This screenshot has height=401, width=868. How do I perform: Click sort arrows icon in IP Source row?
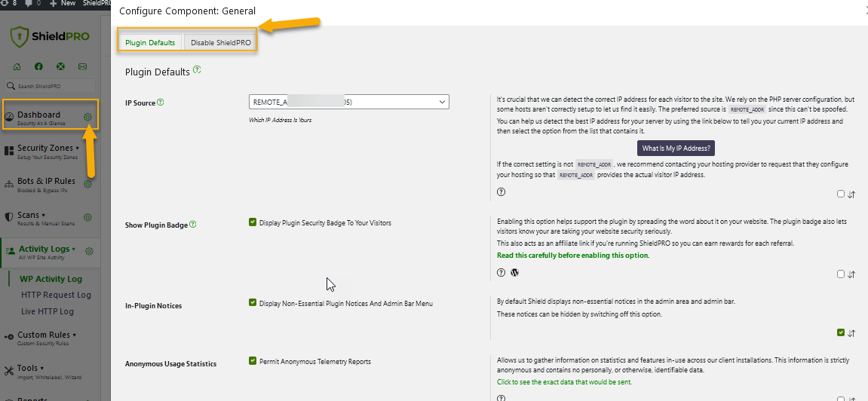click(x=851, y=194)
